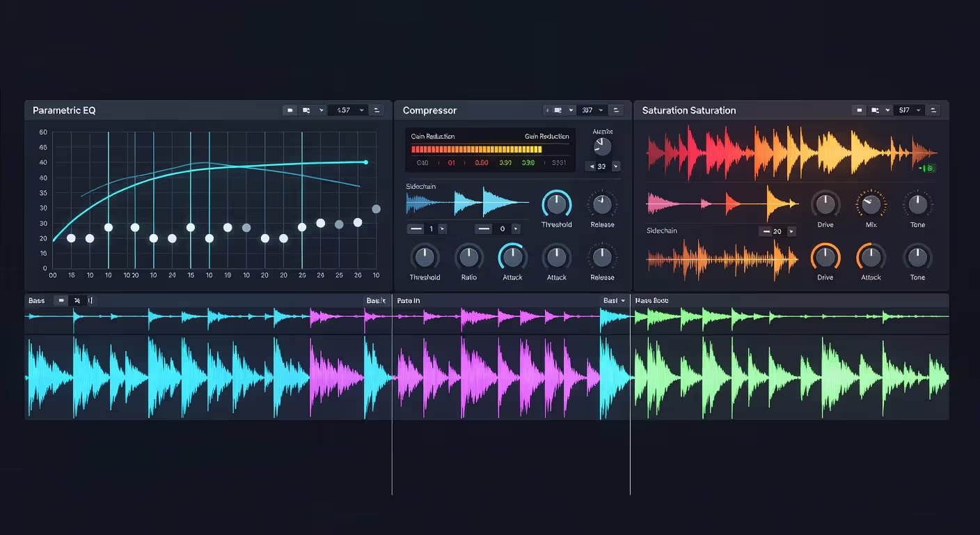Open the 397 preset dropdown in Compressor

coord(592,110)
